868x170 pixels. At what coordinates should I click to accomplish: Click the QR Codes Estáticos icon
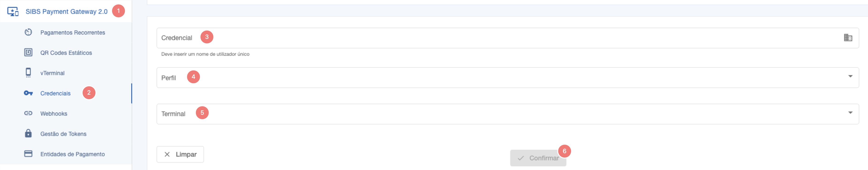tap(28, 53)
